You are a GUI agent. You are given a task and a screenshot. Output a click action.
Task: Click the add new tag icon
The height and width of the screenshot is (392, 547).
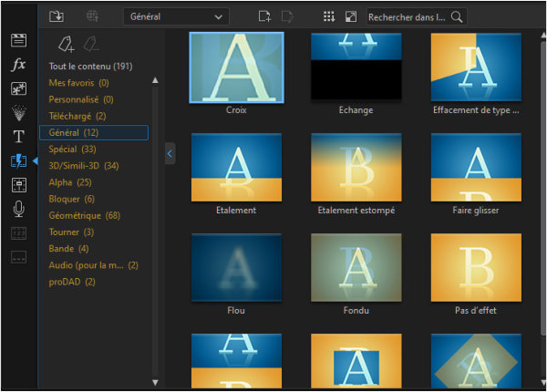tap(66, 43)
